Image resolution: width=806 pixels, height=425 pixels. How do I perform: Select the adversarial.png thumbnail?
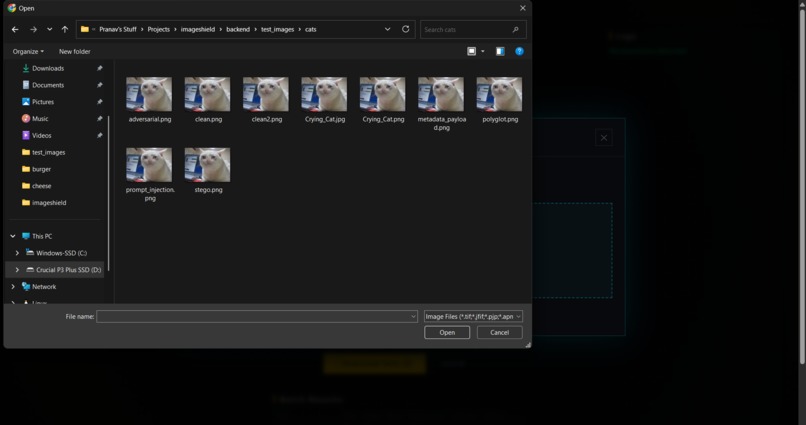click(149, 94)
